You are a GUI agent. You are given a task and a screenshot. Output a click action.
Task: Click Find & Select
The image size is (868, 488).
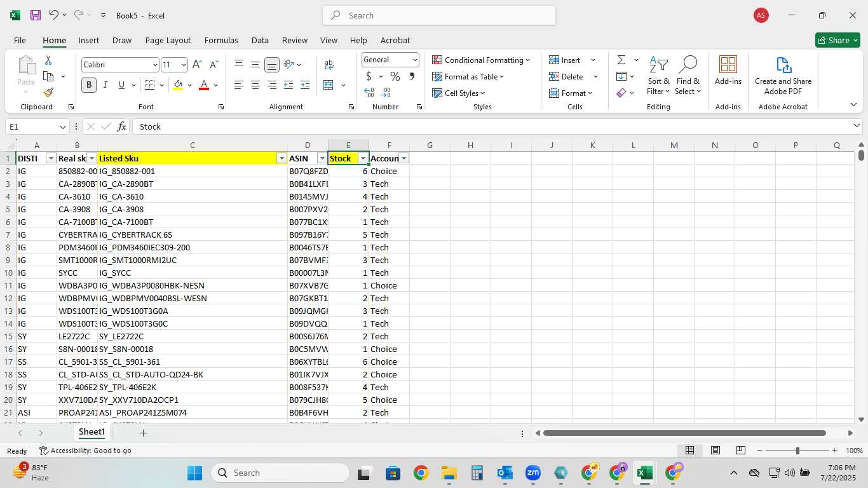[x=688, y=76]
